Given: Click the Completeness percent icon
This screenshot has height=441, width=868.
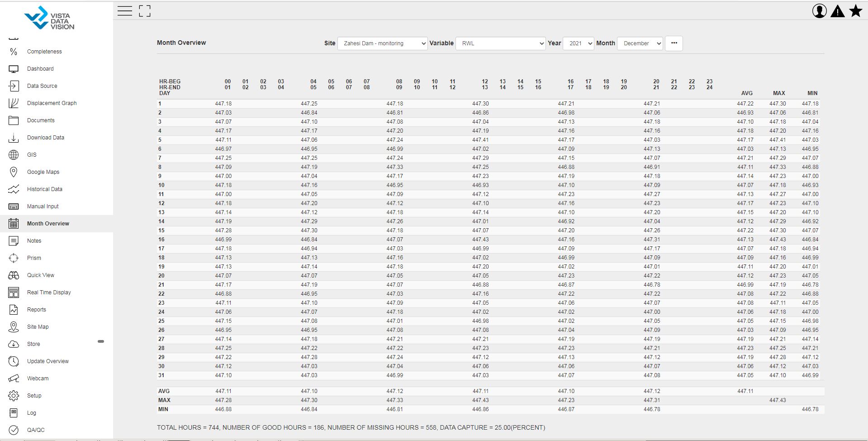Looking at the screenshot, I should tap(14, 52).
